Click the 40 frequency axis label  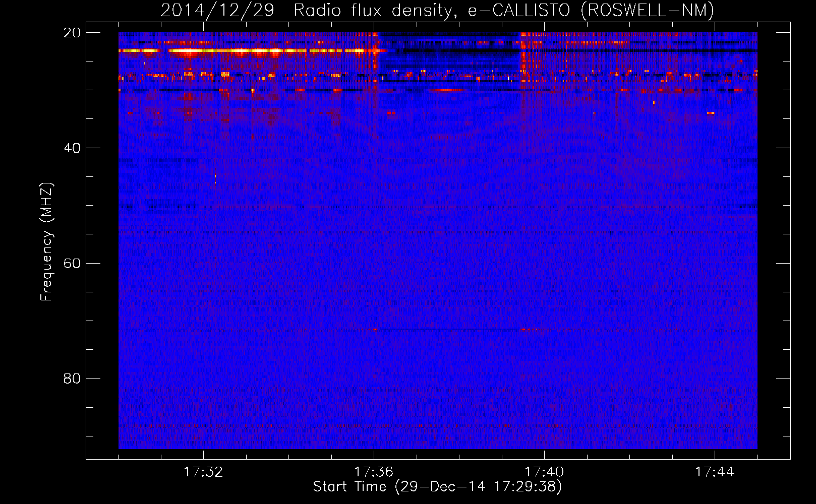click(x=72, y=148)
